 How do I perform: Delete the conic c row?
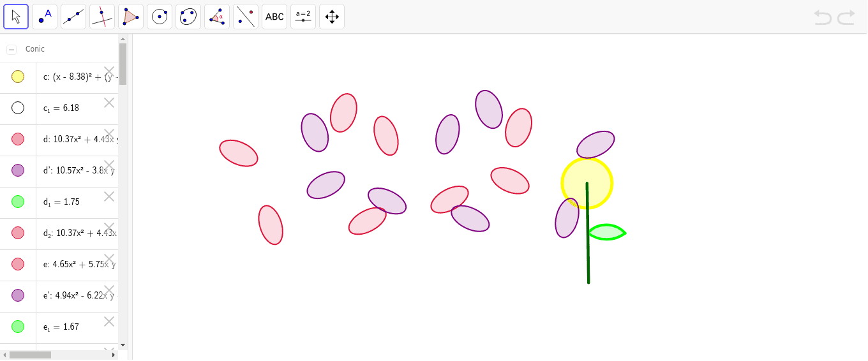(x=109, y=71)
